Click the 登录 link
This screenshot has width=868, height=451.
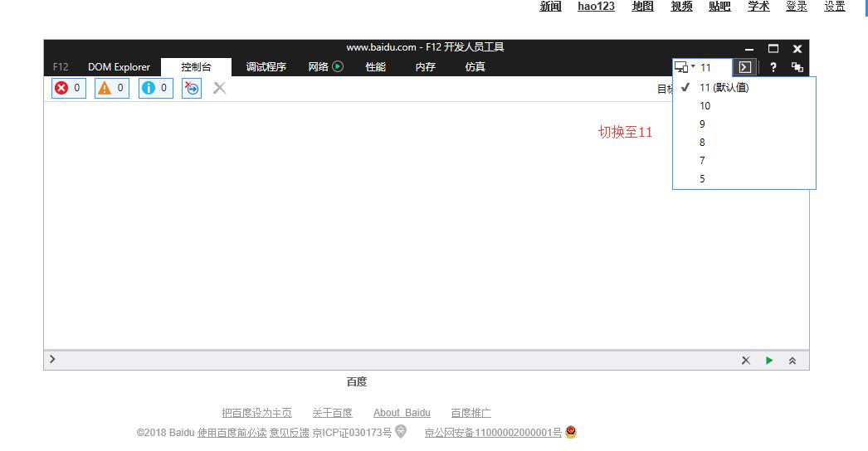(x=797, y=6)
